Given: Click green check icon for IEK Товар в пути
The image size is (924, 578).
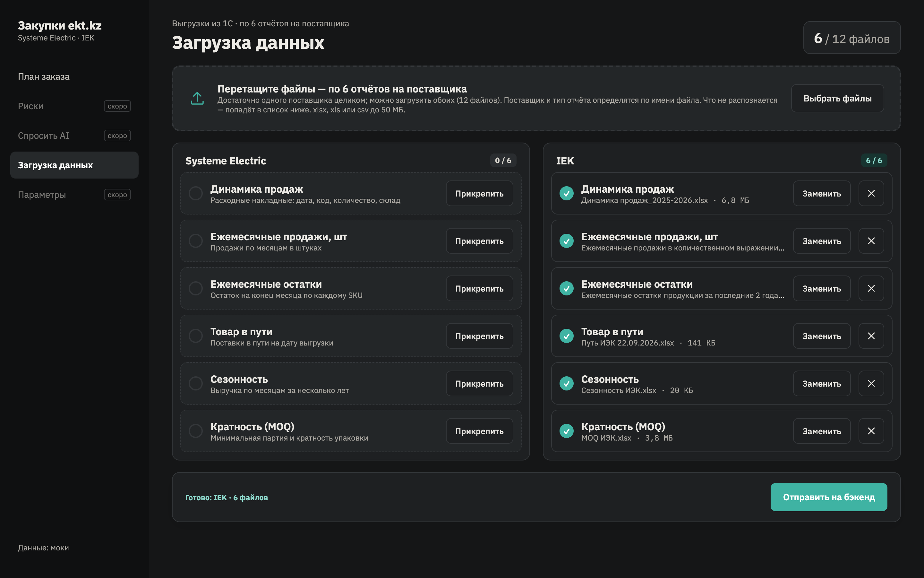Looking at the screenshot, I should (566, 336).
